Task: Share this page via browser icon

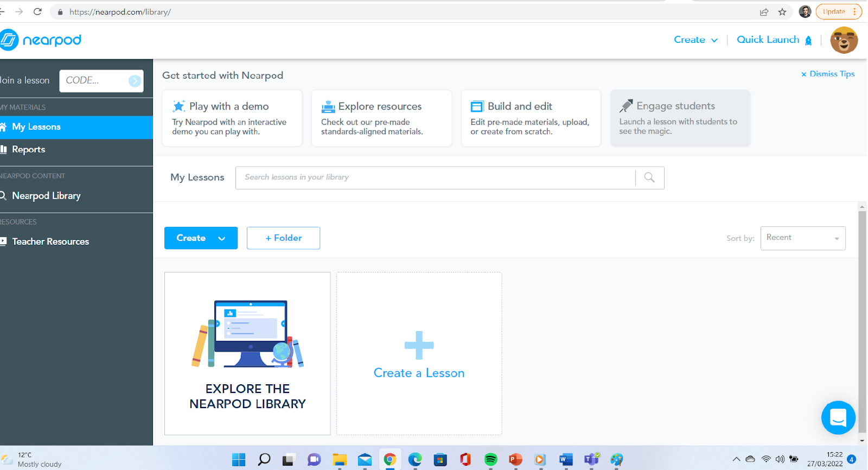Action: [764, 12]
